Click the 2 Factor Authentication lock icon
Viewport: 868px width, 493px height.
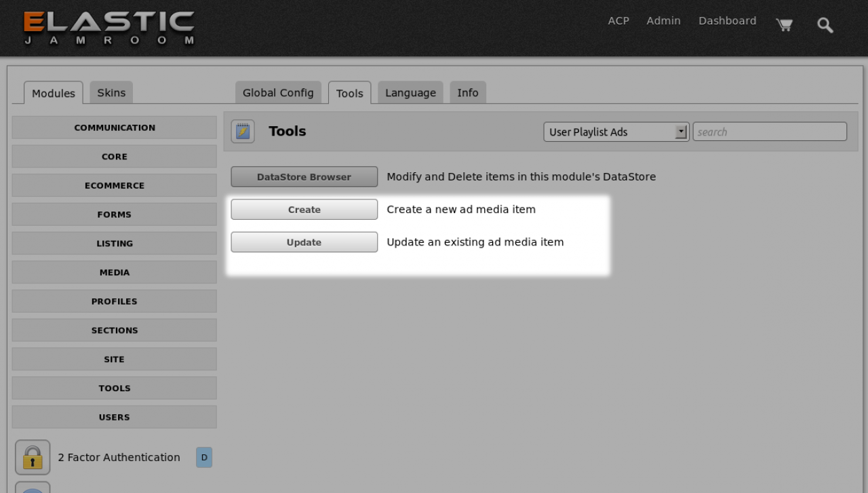[33, 458]
